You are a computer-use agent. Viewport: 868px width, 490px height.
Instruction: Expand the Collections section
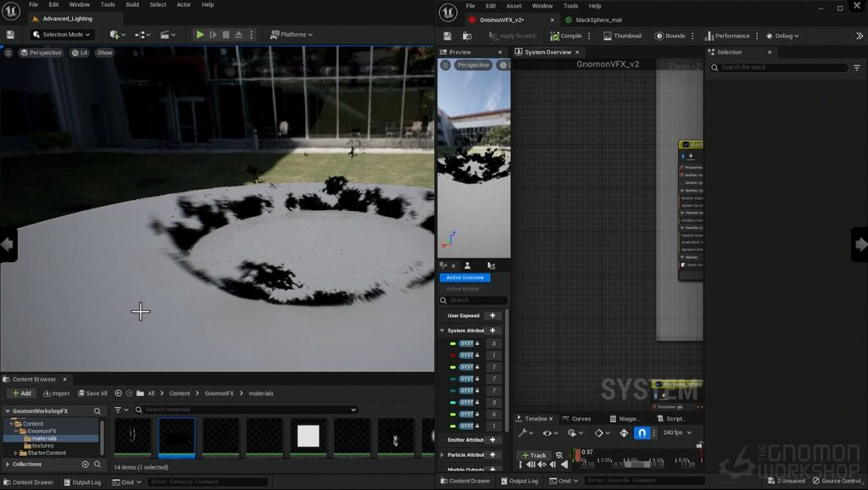point(7,465)
